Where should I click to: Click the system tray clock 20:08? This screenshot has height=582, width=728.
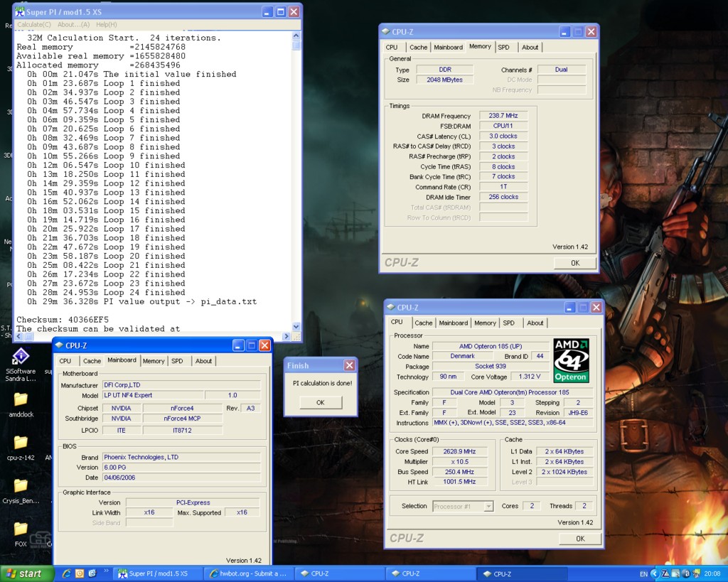(x=712, y=574)
